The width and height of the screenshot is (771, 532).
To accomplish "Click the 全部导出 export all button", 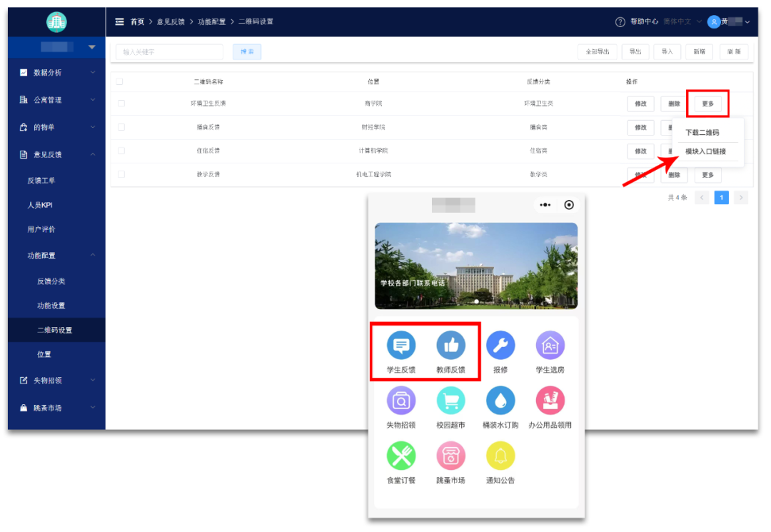I will [597, 51].
